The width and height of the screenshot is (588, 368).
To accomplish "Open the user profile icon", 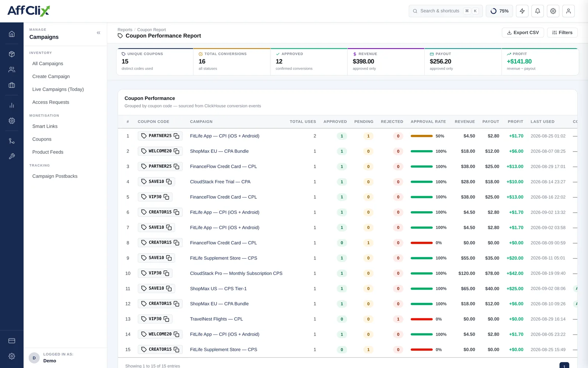I will pyautogui.click(x=569, y=11).
